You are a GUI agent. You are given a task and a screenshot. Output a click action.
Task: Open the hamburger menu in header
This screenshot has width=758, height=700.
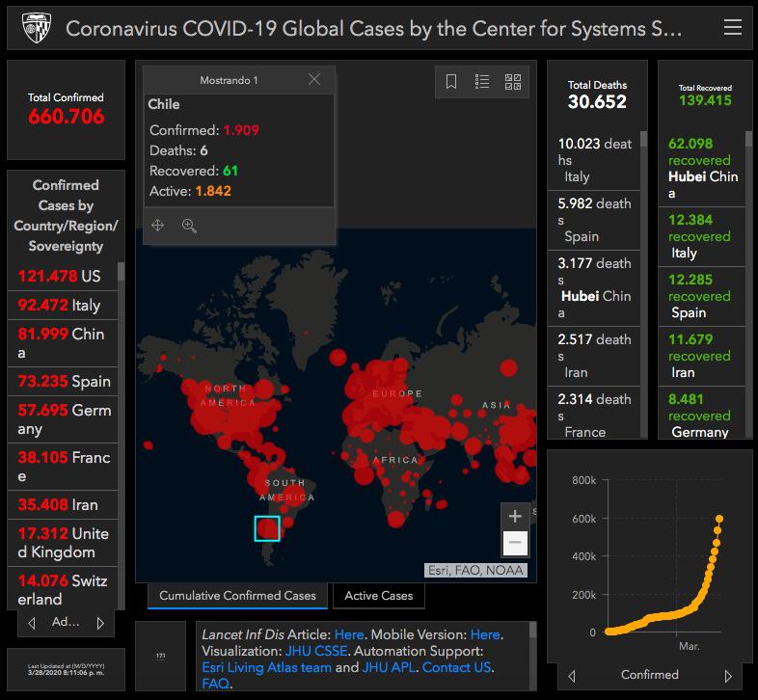point(733,28)
